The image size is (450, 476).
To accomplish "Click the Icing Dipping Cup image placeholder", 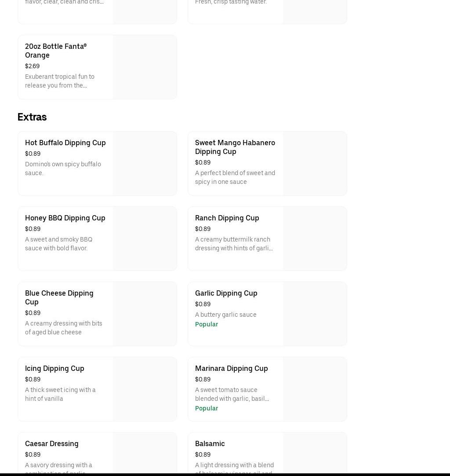I will pyautogui.click(x=145, y=389).
